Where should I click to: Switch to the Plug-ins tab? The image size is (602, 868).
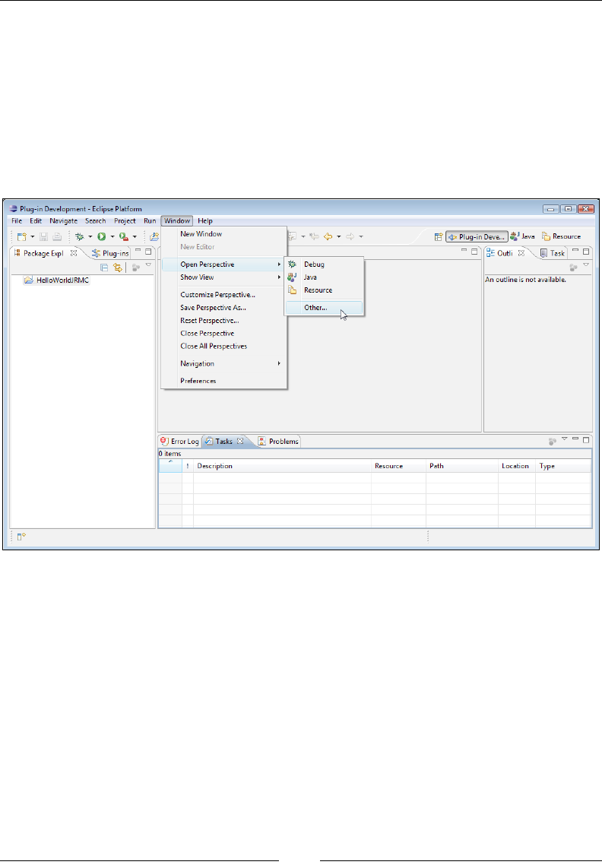point(110,253)
